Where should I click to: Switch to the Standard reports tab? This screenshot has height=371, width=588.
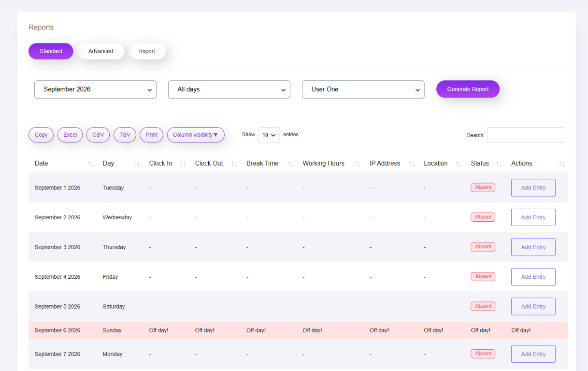[x=51, y=51]
